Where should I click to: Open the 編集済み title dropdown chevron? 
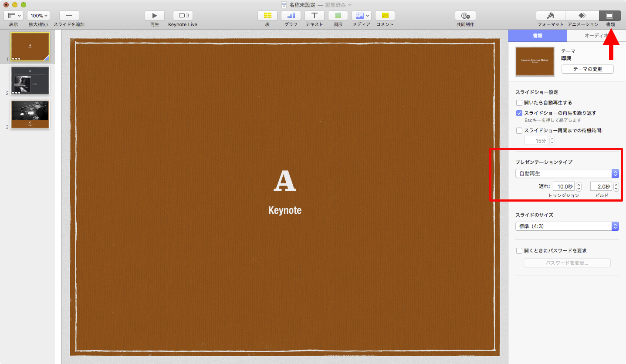350,5
